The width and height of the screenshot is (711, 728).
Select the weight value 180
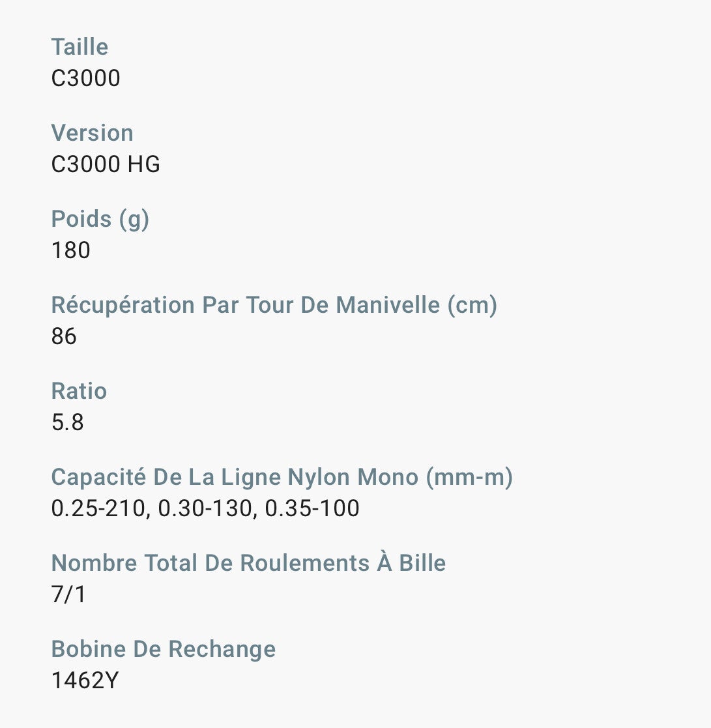(x=70, y=250)
